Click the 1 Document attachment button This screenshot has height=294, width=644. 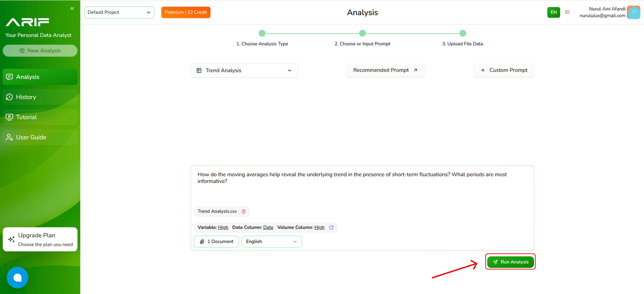pyautogui.click(x=216, y=241)
